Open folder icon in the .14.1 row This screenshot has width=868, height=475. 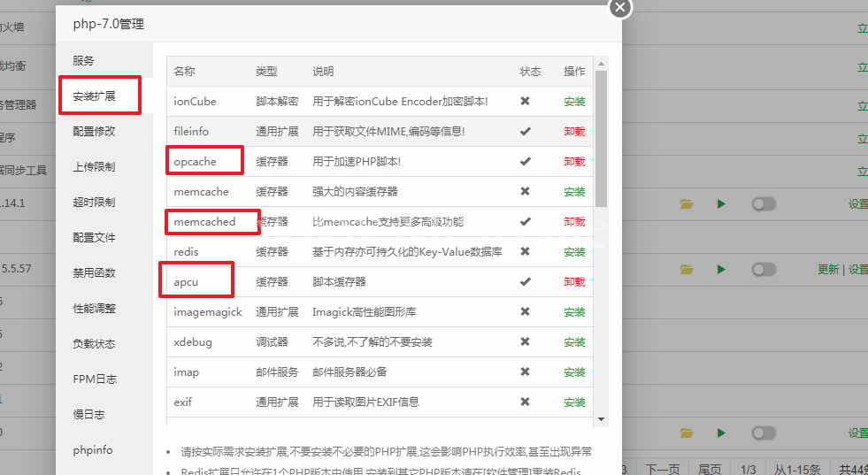(x=687, y=203)
